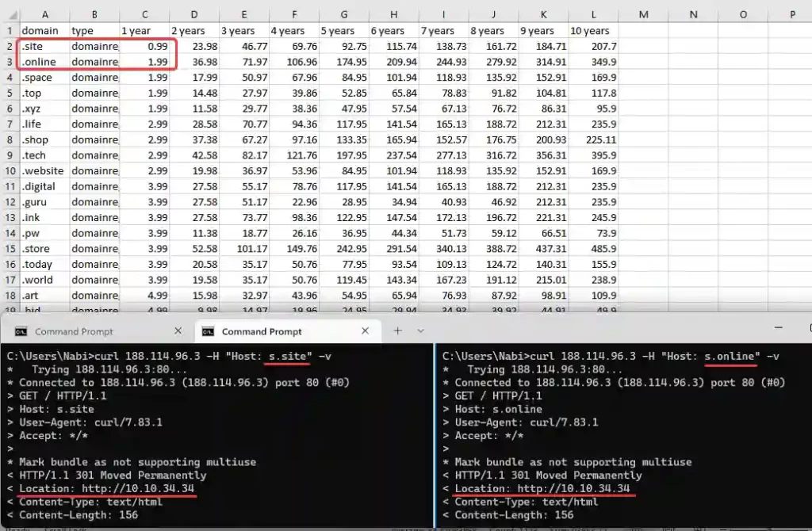Select the '.space' domain cell
Image resolution: width=812 pixels, height=531 pixels.
coord(44,77)
